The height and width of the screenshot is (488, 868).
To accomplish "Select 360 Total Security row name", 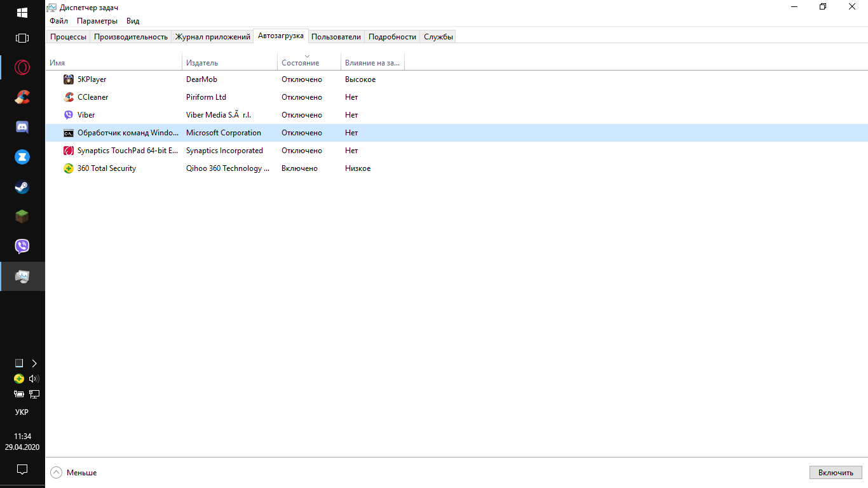I will pos(107,168).
